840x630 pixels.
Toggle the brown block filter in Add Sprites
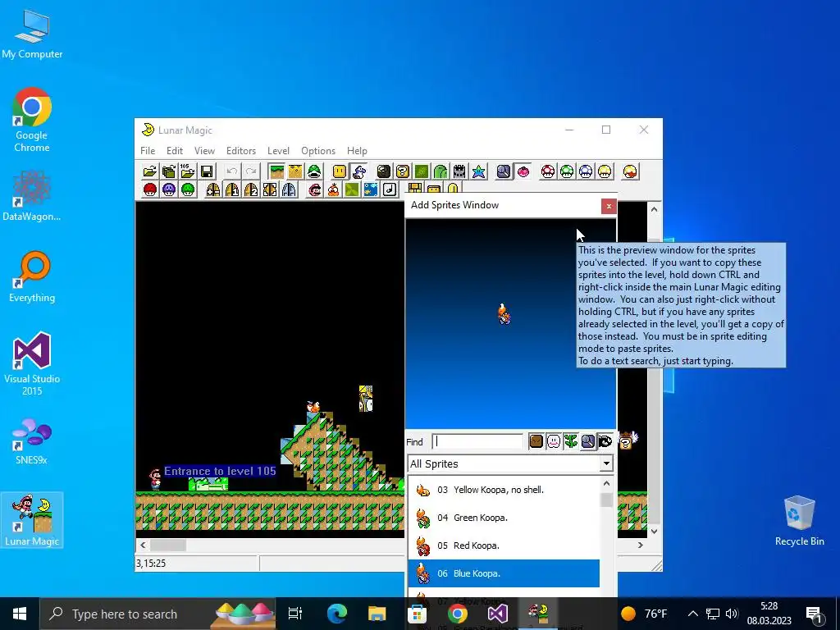coord(536,441)
